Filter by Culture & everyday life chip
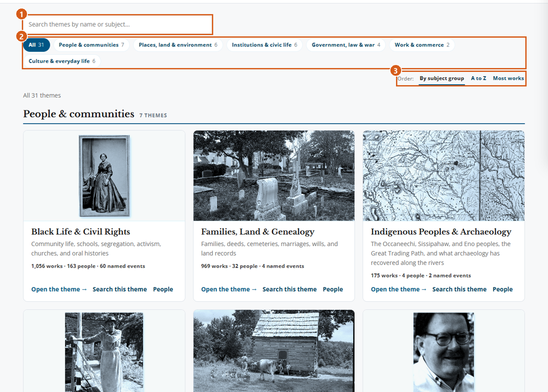This screenshot has width=548, height=392. click(x=62, y=61)
